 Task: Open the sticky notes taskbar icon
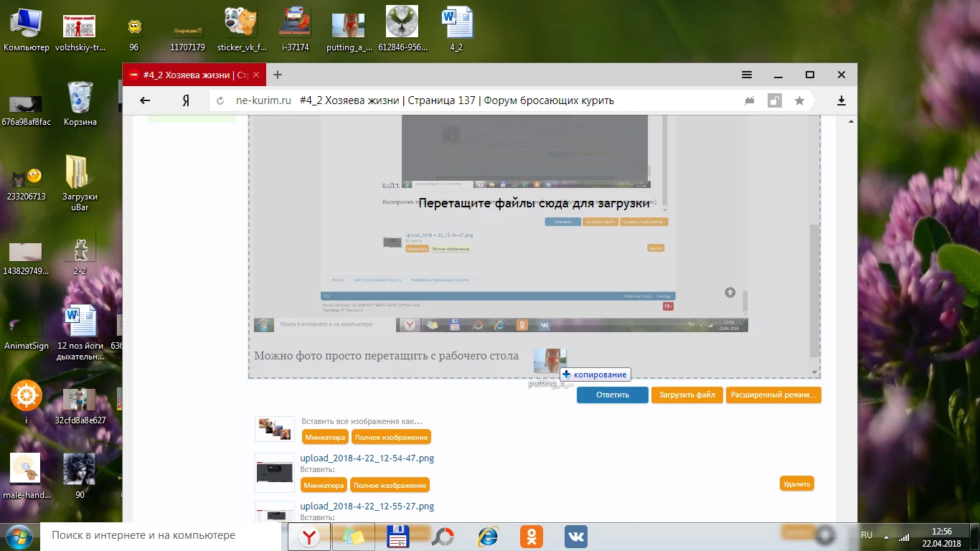point(354,536)
